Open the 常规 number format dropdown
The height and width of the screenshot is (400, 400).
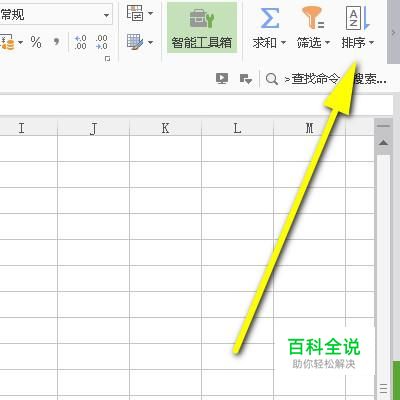click(106, 15)
